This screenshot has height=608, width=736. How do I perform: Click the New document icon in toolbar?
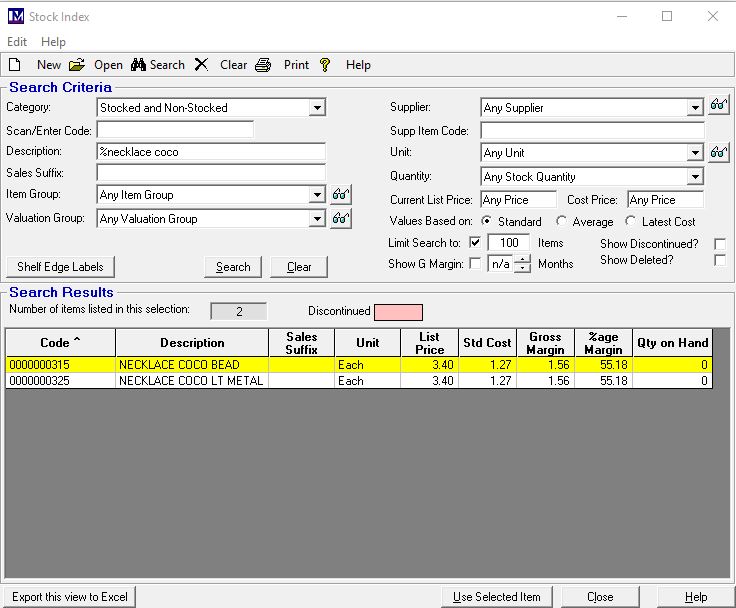pyautogui.click(x=15, y=65)
